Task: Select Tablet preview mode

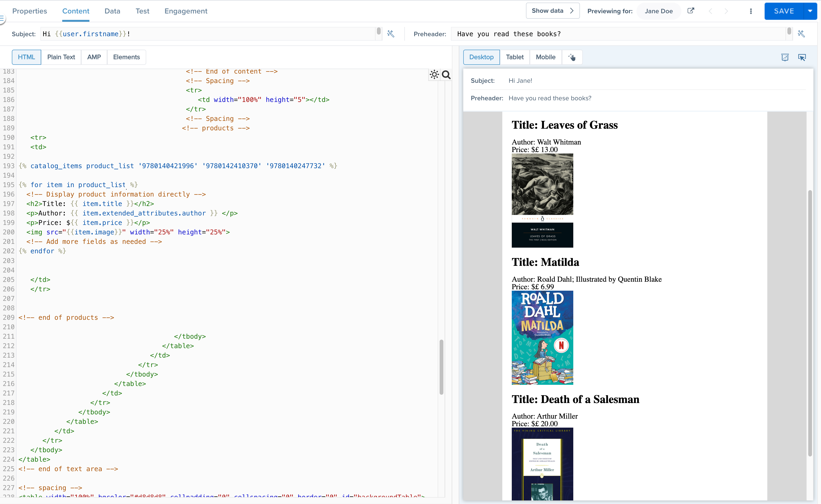Action: pos(515,57)
